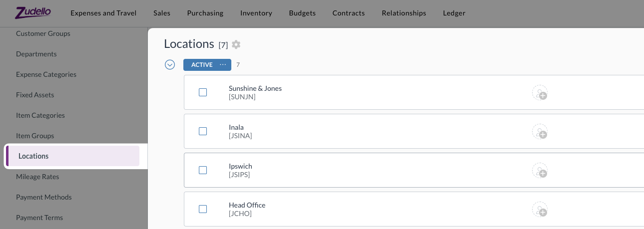This screenshot has width=644, height=229.
Task: Open the Ipswich location record
Action: click(240, 166)
